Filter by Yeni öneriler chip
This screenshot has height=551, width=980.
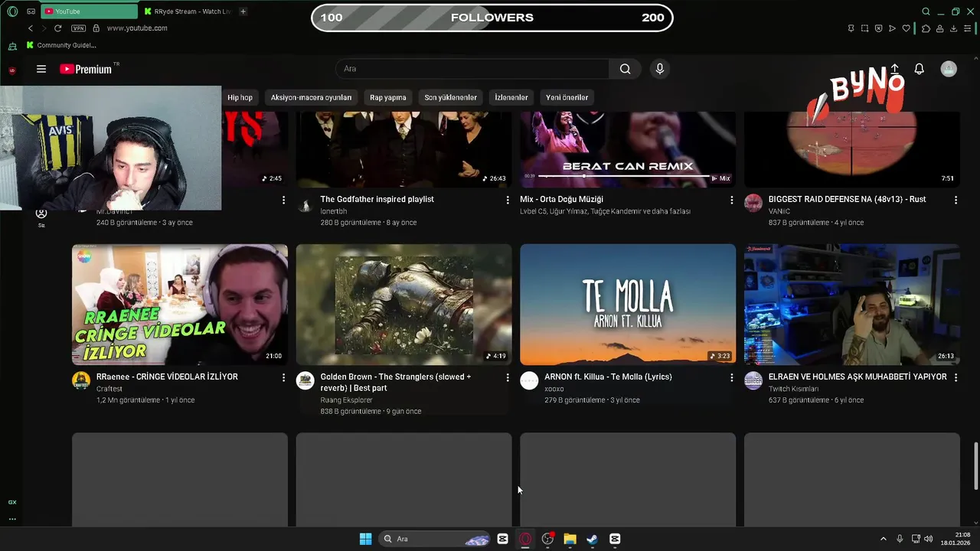(x=567, y=97)
